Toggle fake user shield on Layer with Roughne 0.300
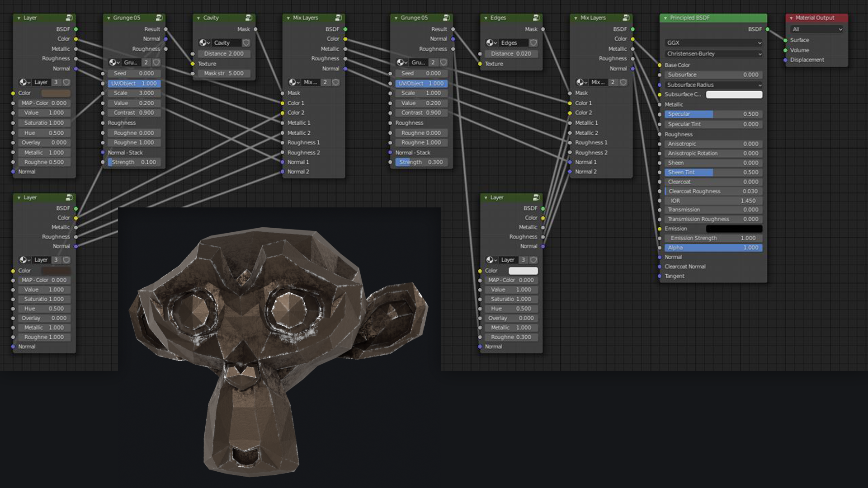868x488 pixels. click(x=533, y=260)
